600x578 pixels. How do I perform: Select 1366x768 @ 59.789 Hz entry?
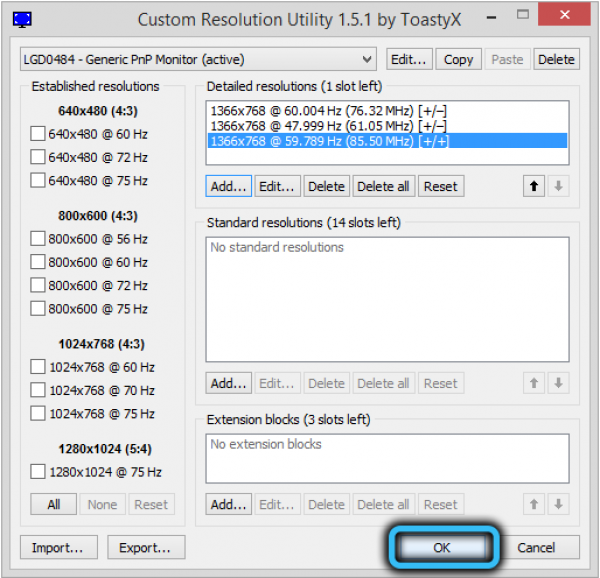(x=387, y=141)
